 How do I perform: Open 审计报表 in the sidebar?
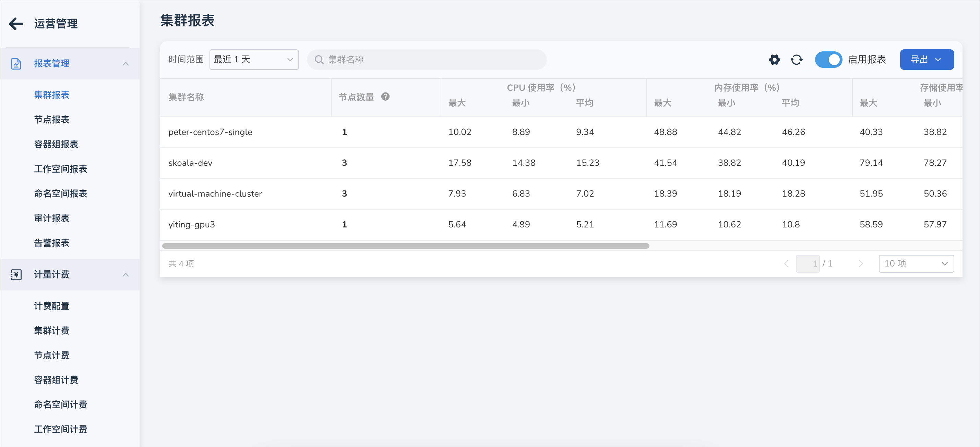click(52, 218)
